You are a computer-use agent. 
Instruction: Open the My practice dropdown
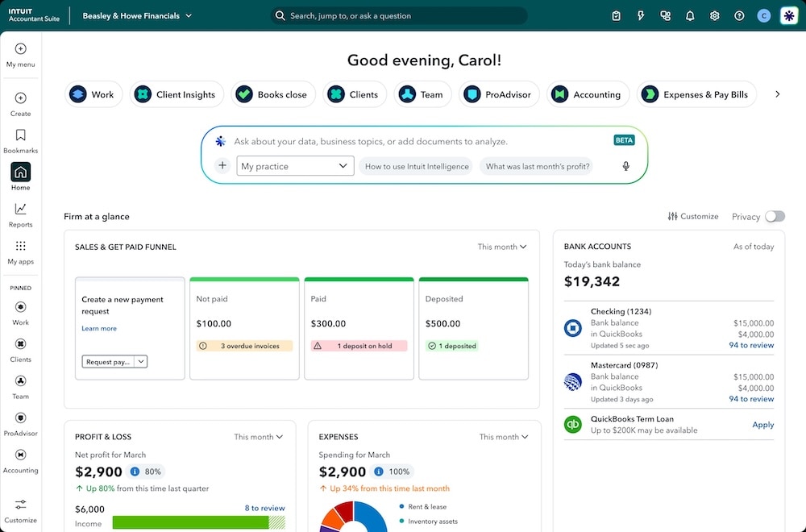click(295, 165)
